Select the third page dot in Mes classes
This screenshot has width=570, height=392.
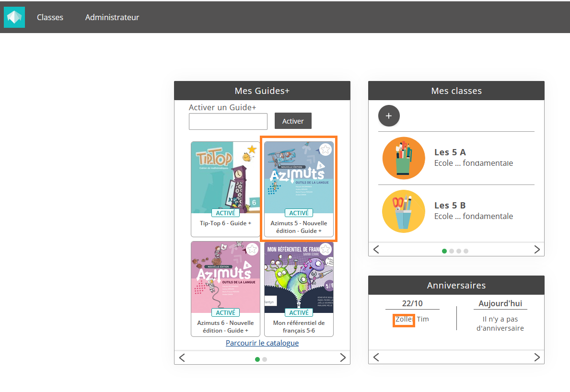pos(459,251)
